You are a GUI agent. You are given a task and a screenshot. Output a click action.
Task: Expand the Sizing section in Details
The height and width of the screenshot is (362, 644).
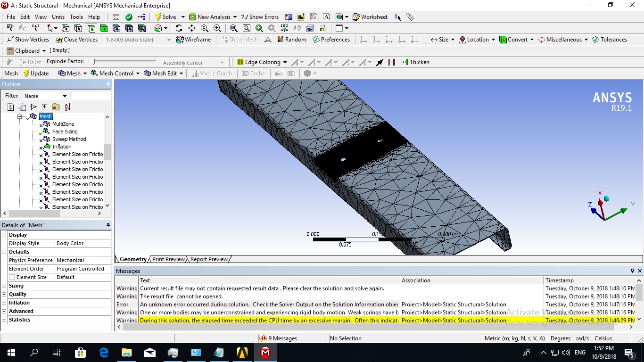4,286
